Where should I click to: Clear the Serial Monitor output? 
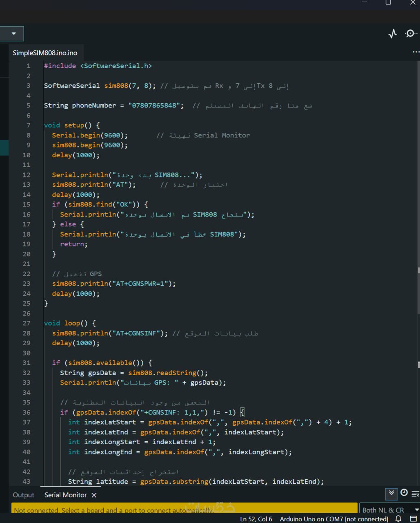click(x=416, y=494)
